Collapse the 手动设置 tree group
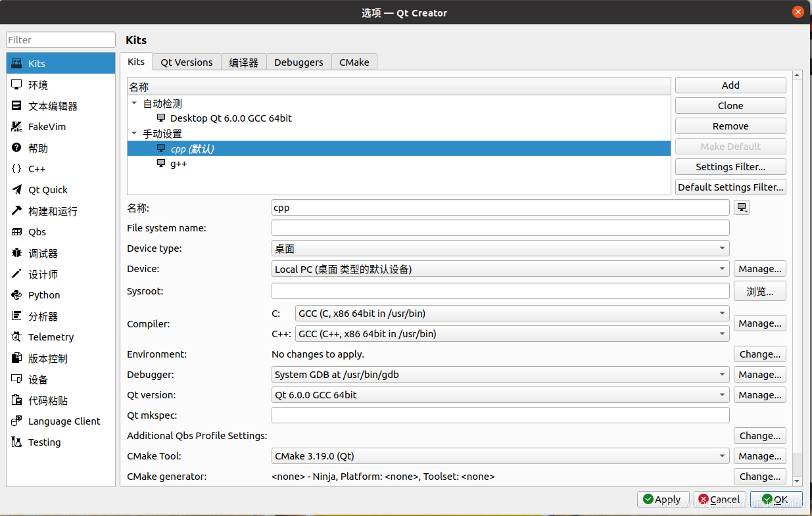Screen dimensions: 812x516 134,133
